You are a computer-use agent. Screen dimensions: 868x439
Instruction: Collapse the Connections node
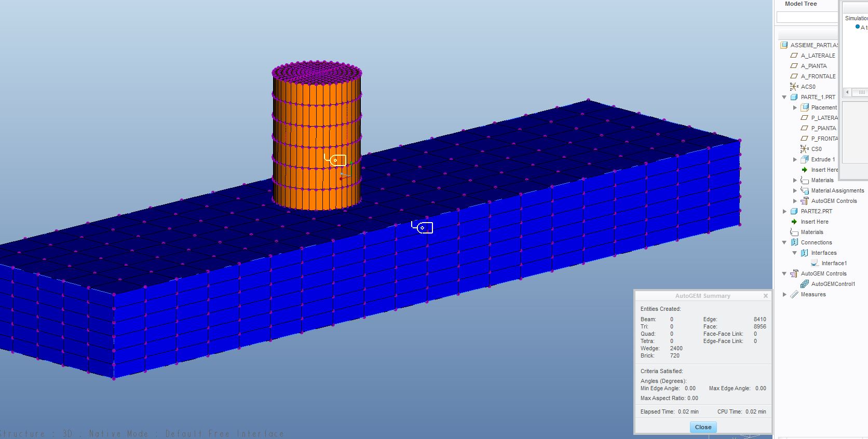pos(784,242)
